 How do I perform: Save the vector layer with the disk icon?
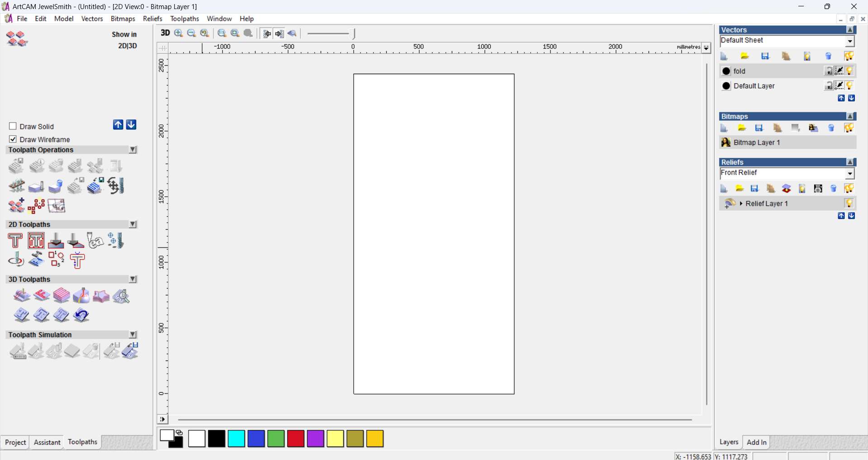pyautogui.click(x=765, y=56)
